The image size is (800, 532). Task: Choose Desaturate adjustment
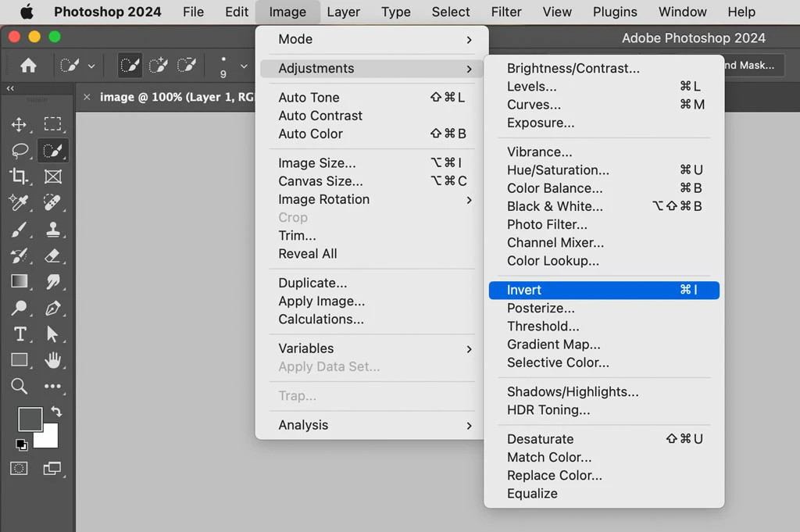coord(604,439)
